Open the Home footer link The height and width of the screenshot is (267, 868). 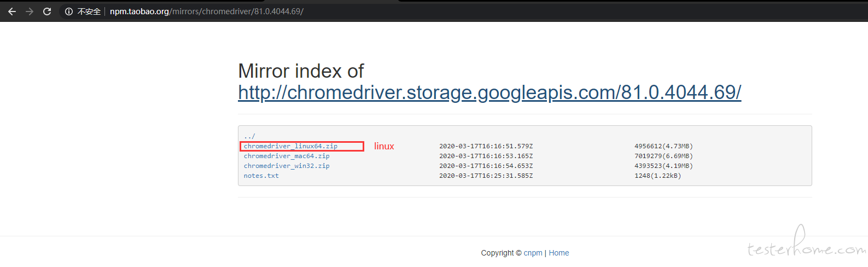pyautogui.click(x=559, y=253)
